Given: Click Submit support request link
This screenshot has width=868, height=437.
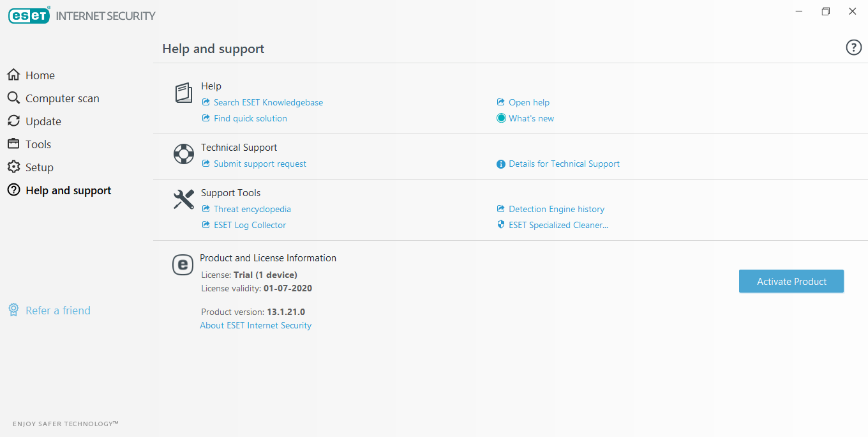Looking at the screenshot, I should 260,164.
